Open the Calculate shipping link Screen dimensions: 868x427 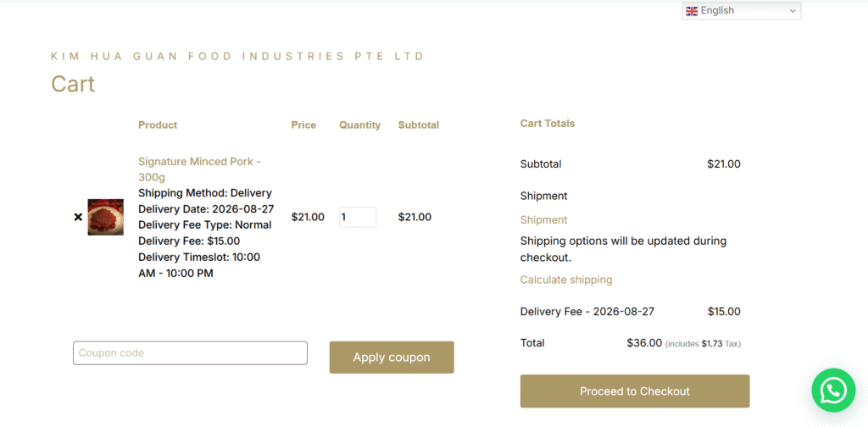(x=566, y=280)
